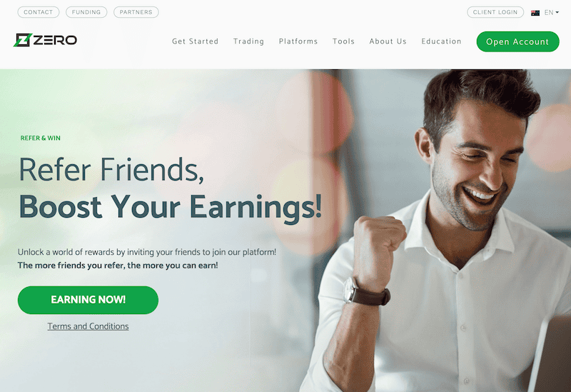
Task: Select the Contact pill button
Action: pos(39,12)
